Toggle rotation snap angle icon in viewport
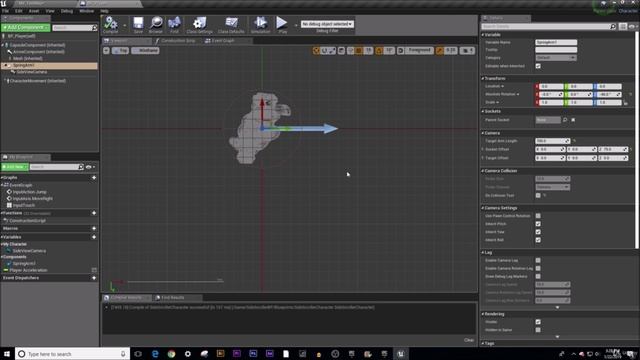The height and width of the screenshot is (360, 640). click(x=379, y=51)
